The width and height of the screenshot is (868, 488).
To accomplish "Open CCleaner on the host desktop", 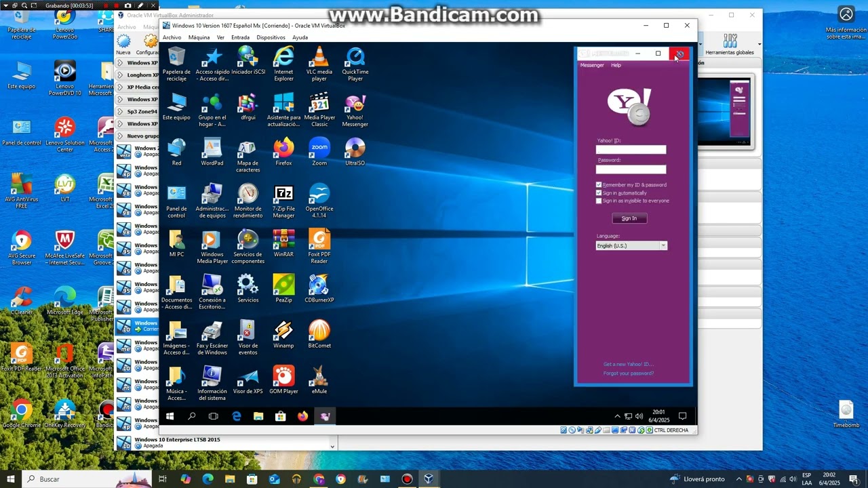I will pos(22,302).
